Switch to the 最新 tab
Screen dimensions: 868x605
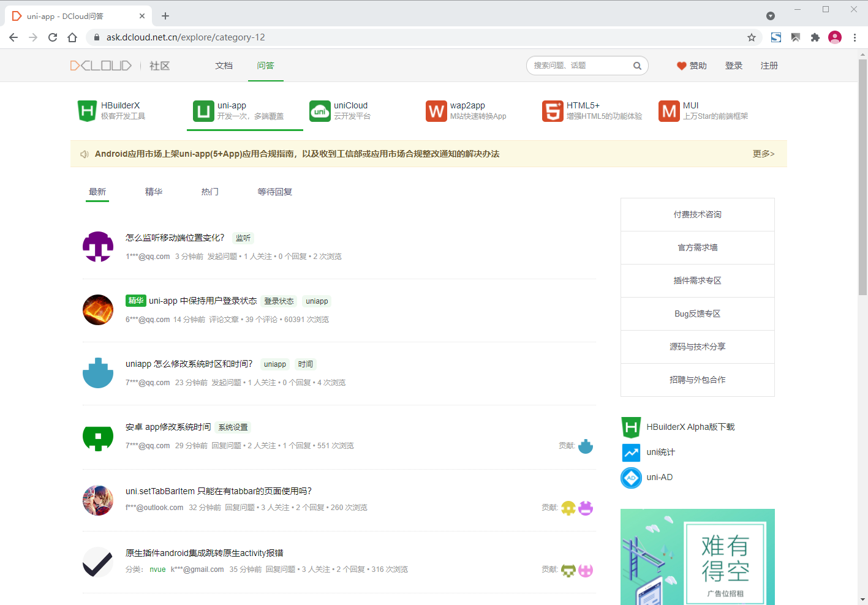tap(97, 192)
